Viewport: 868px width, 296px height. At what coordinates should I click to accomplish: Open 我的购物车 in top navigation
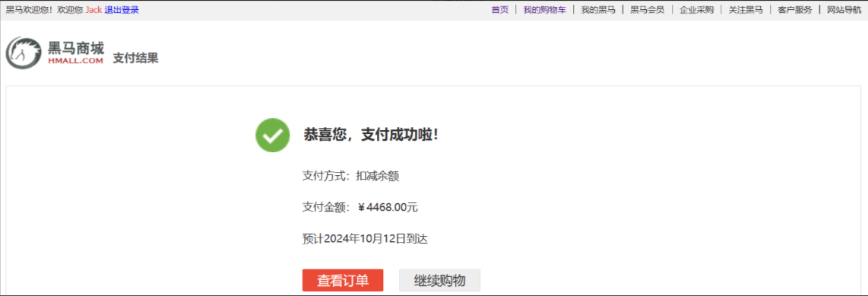tap(545, 10)
